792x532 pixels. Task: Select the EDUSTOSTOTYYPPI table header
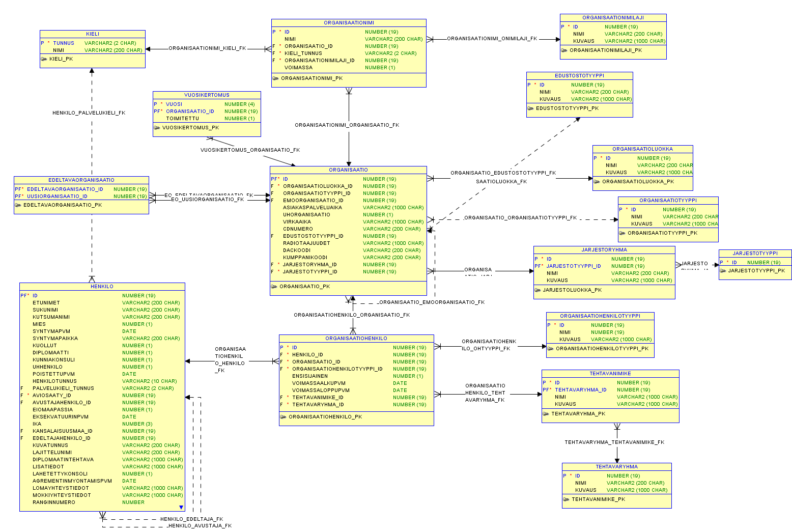[x=579, y=76]
